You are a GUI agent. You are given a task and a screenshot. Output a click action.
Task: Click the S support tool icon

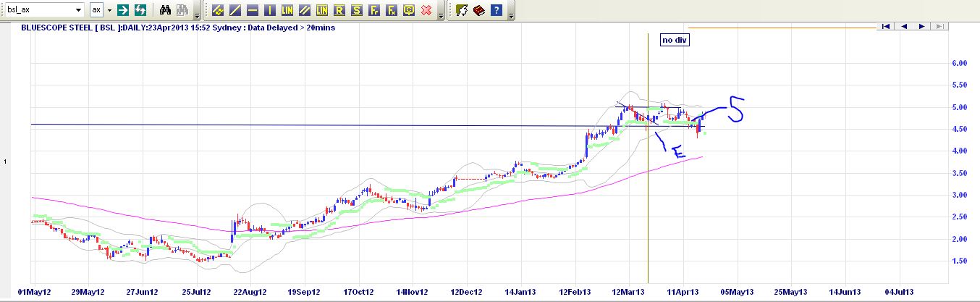click(357, 10)
